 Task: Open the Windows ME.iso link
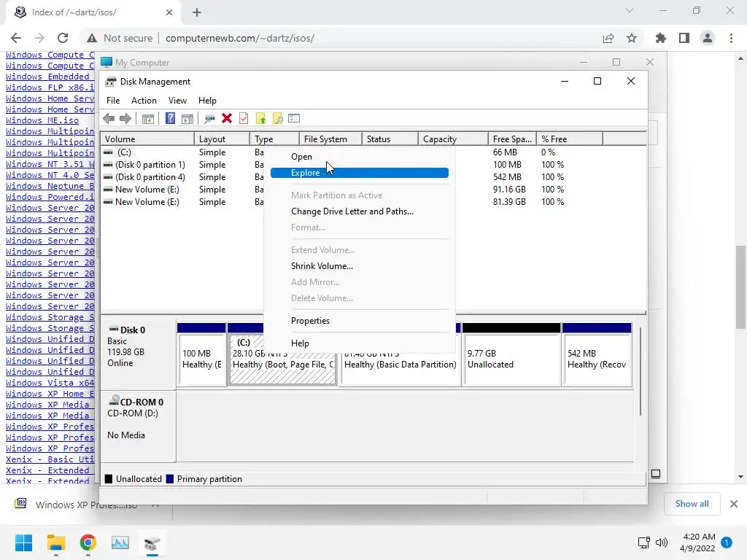pyautogui.click(x=42, y=120)
